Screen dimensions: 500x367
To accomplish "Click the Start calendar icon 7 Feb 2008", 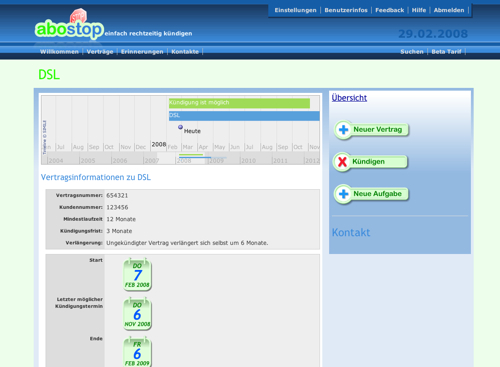I will [137, 274].
